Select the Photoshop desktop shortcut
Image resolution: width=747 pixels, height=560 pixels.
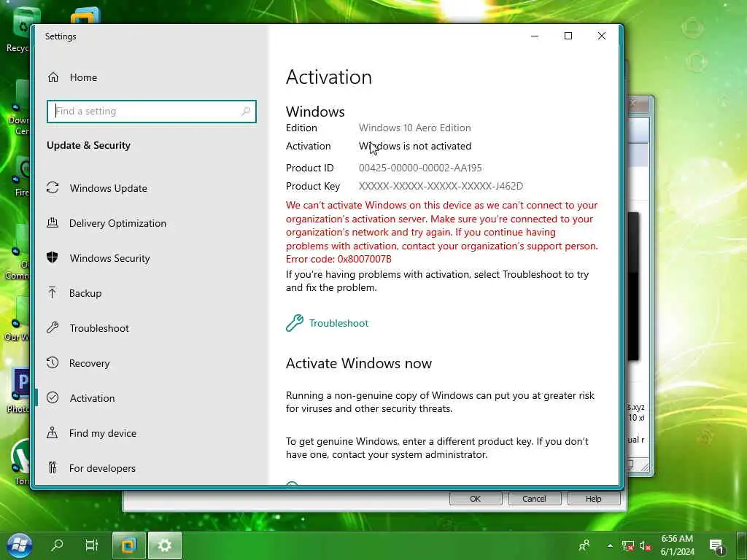18,391
